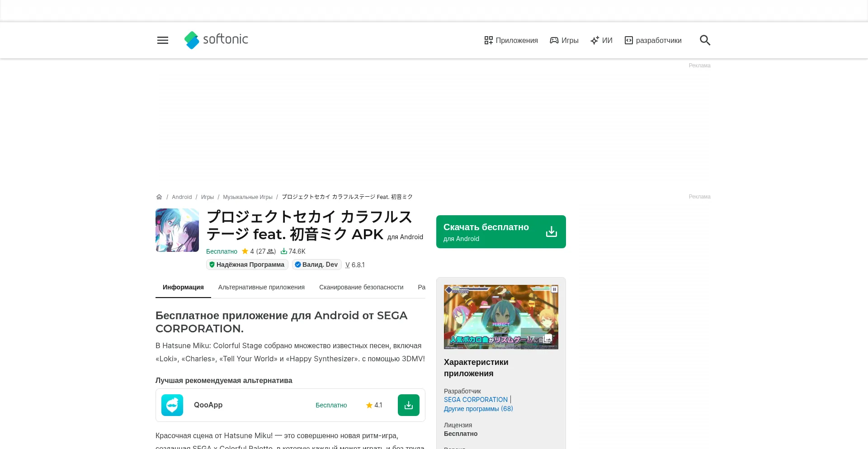This screenshot has height=449, width=868.
Task: Click Характеристики приложения heading
Action: (x=476, y=368)
